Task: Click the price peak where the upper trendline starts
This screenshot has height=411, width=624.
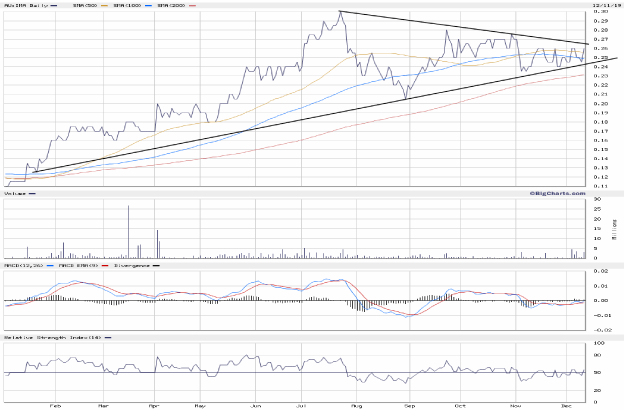Action: click(x=339, y=11)
